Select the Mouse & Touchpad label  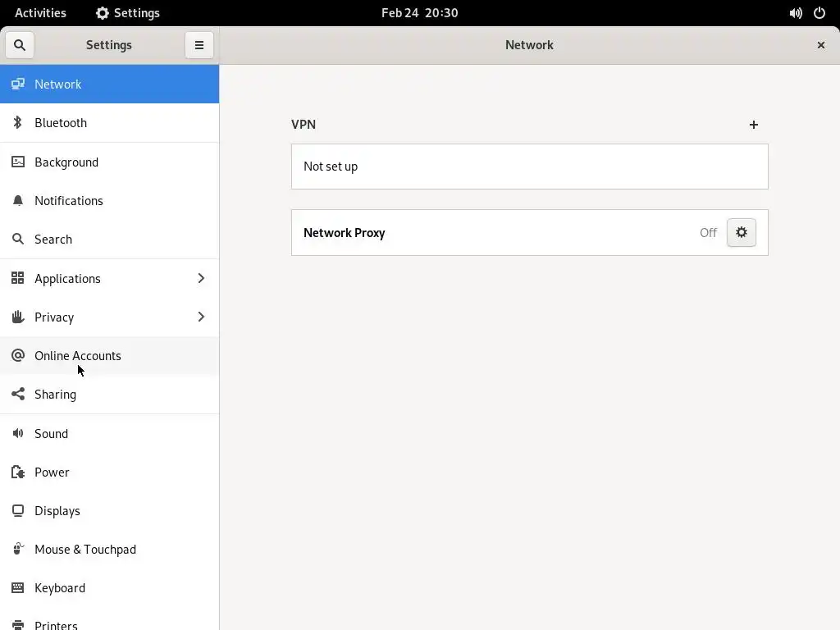coord(85,550)
